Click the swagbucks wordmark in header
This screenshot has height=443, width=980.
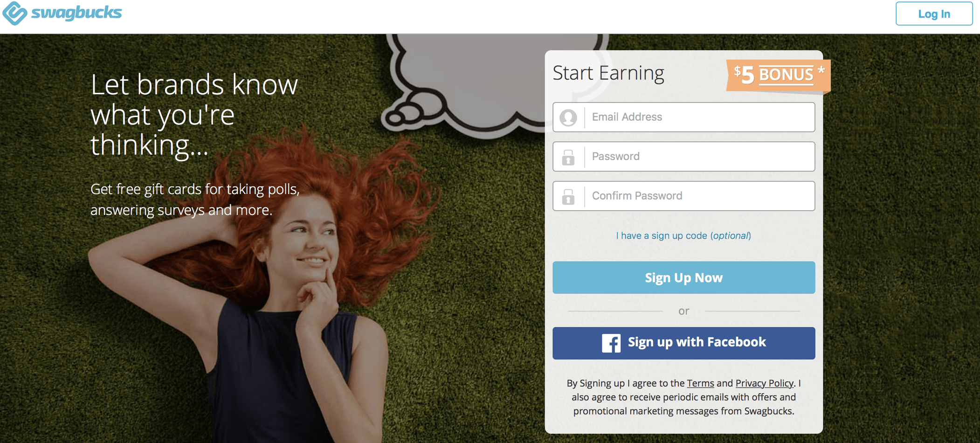[x=76, y=13]
